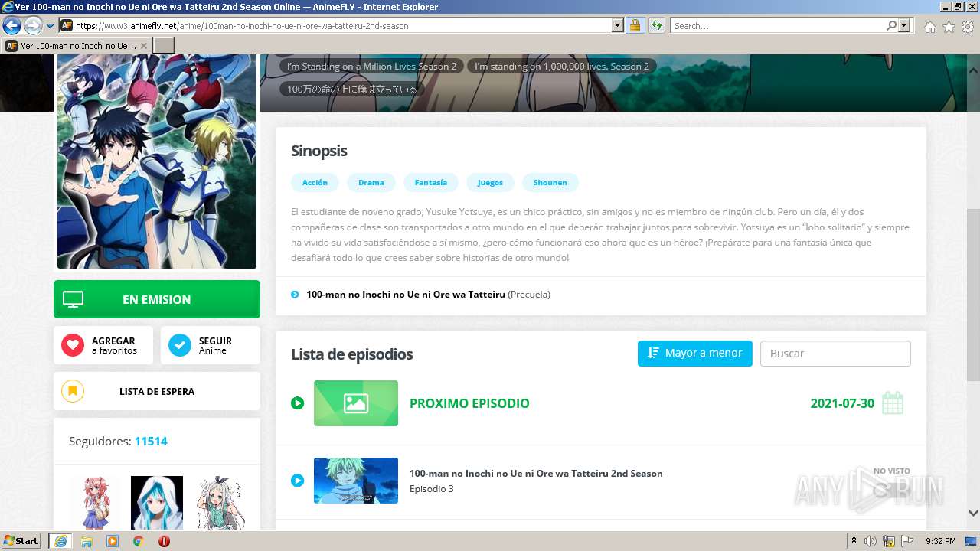
Task: Click the refresh page icon
Action: click(656, 25)
